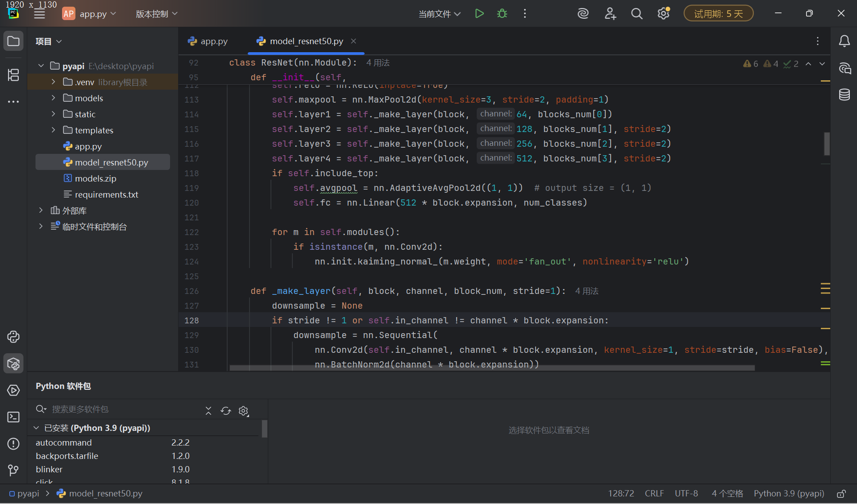The width and height of the screenshot is (857, 504).
Task: Open the AI Assistant chat icon
Action: [844, 68]
